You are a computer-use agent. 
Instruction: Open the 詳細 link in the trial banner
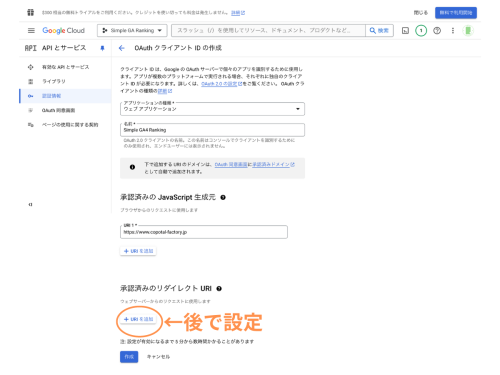click(x=238, y=13)
